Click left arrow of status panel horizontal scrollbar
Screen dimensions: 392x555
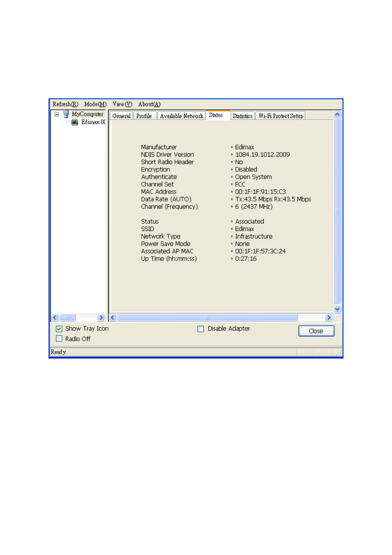[113, 317]
